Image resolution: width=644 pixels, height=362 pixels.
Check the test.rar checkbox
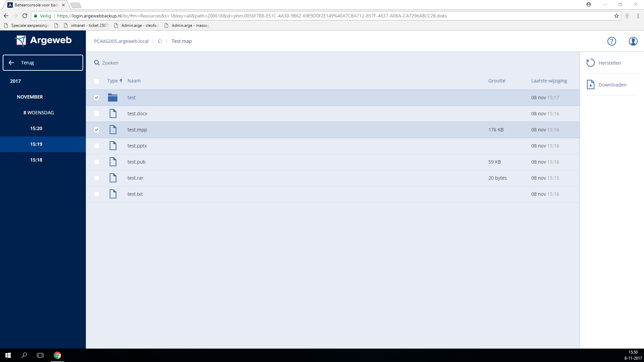pos(97,178)
